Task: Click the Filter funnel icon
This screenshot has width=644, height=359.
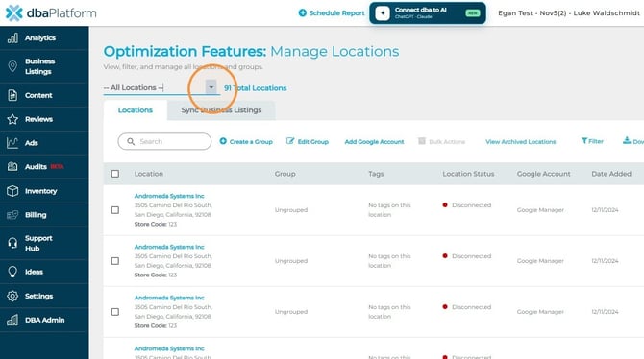Action: pos(584,141)
